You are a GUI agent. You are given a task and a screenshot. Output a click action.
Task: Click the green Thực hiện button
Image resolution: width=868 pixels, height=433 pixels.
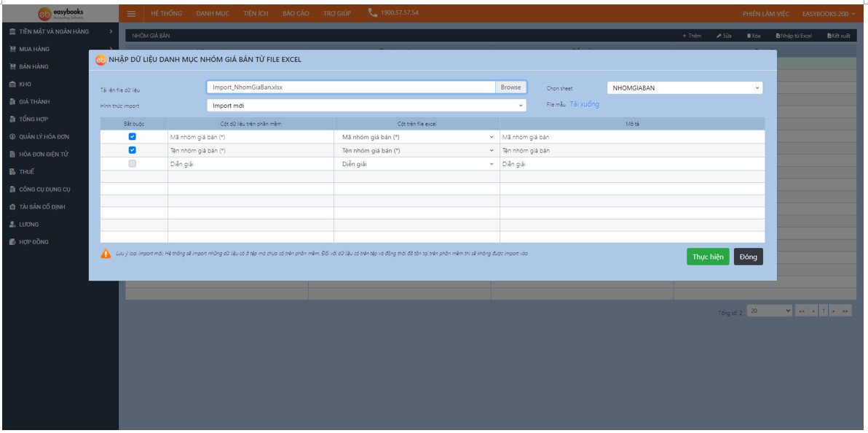coord(708,257)
